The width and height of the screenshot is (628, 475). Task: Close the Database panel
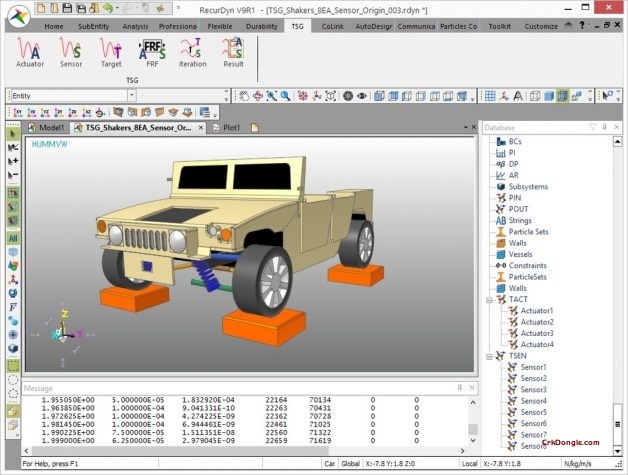point(617,127)
